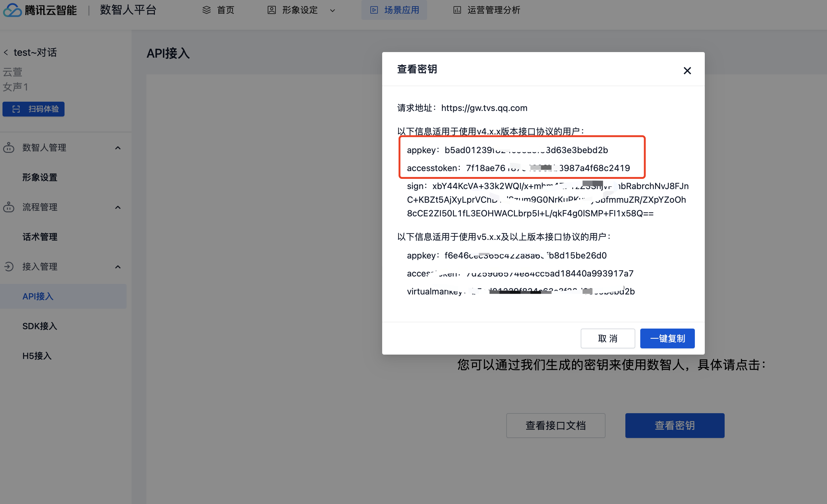This screenshot has width=827, height=504.
Task: Open SDK接入 in the sidebar
Action: [40, 326]
